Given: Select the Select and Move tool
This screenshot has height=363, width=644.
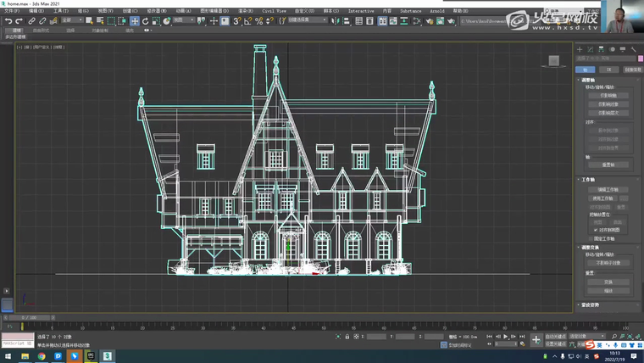Looking at the screenshot, I should [x=135, y=20].
